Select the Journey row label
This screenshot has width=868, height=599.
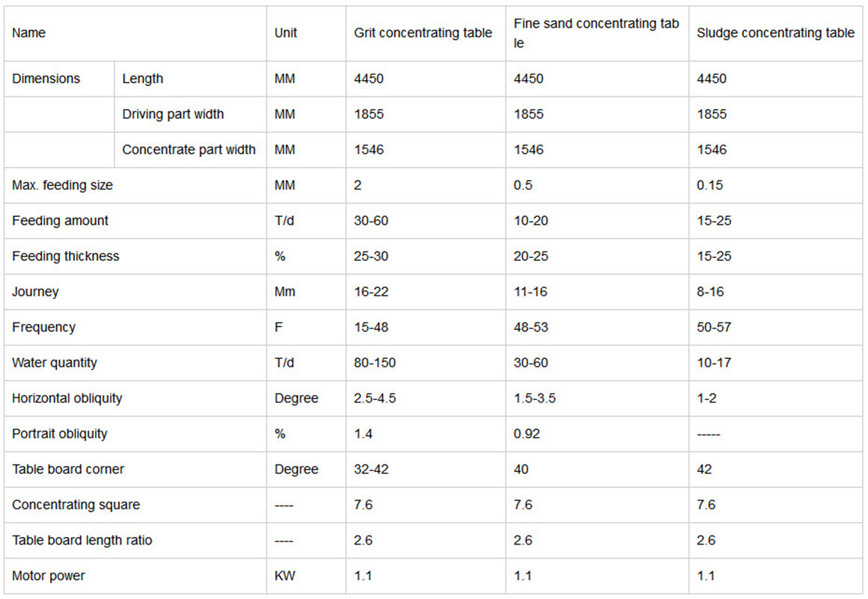35,292
